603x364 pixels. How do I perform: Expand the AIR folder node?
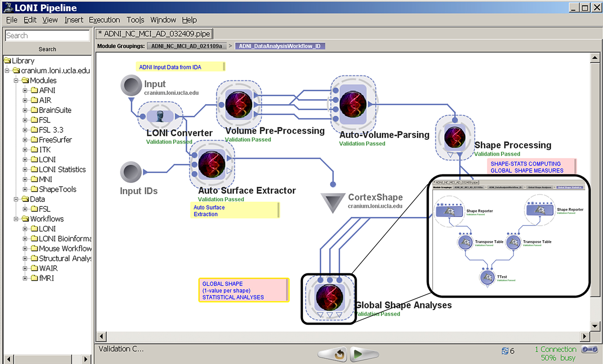(x=25, y=100)
